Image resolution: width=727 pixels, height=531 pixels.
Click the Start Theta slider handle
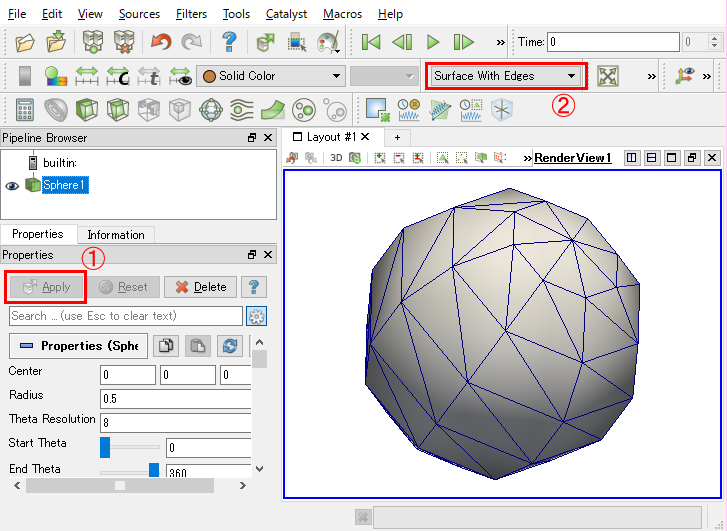[105, 447]
